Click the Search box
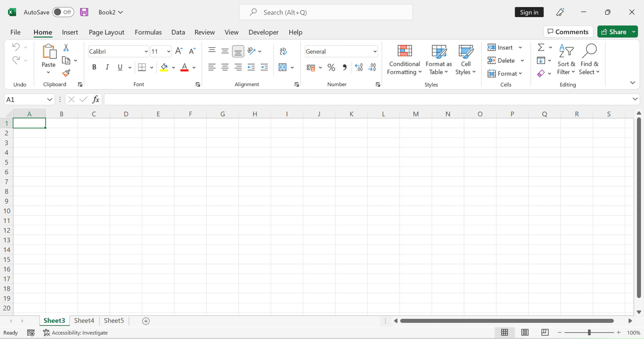644x339 pixels. pos(326,12)
